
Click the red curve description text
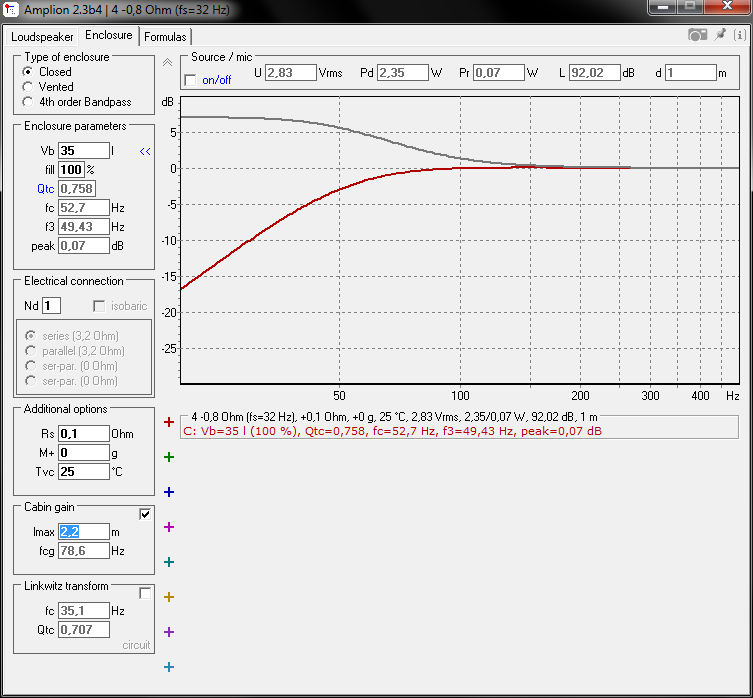[x=392, y=431]
